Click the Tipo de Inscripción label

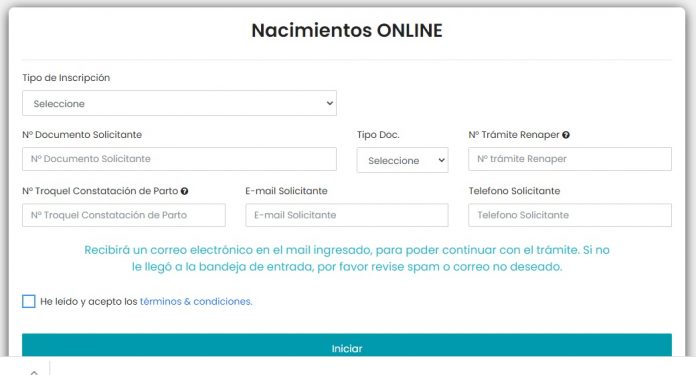click(66, 78)
